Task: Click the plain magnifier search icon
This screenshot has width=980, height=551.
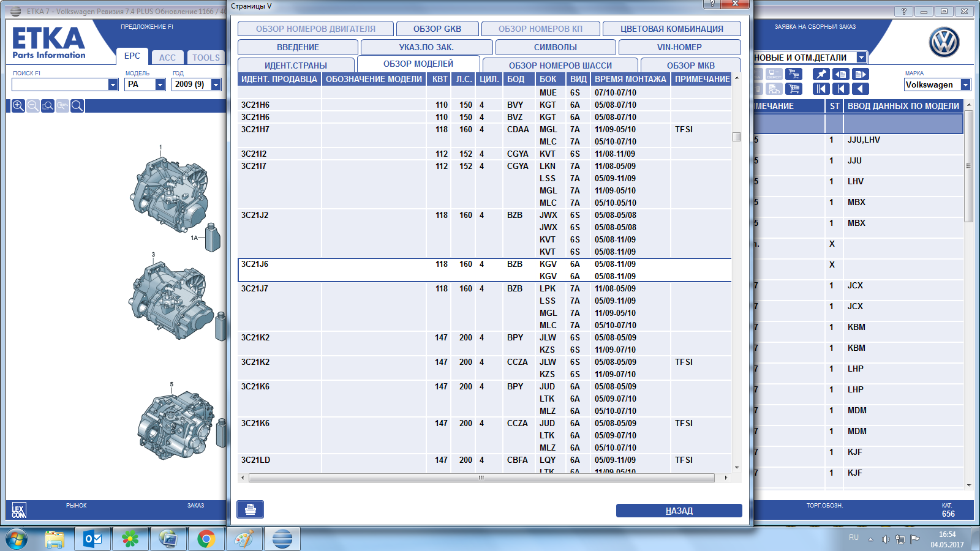Action: 77,106
